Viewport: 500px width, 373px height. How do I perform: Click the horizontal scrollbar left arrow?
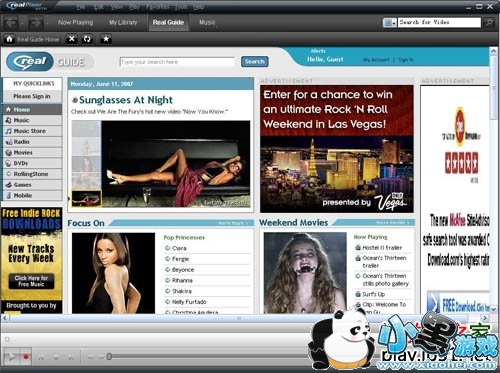point(5,318)
